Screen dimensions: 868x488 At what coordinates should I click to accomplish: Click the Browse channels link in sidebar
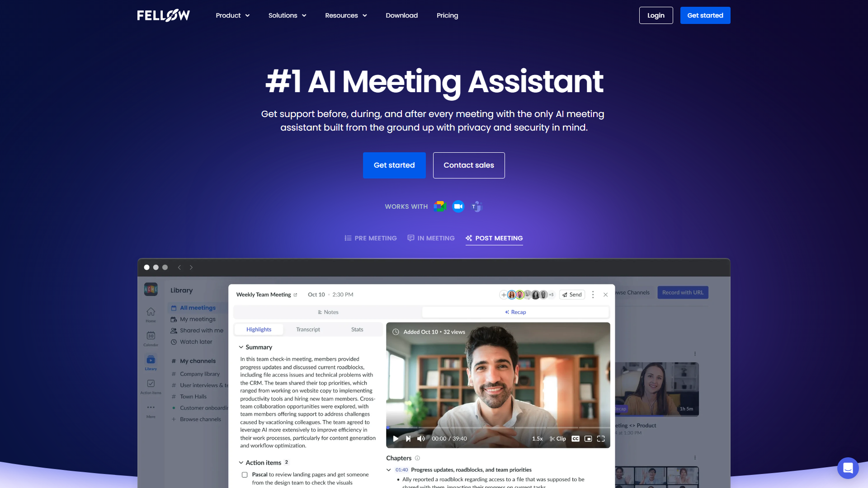point(201,419)
